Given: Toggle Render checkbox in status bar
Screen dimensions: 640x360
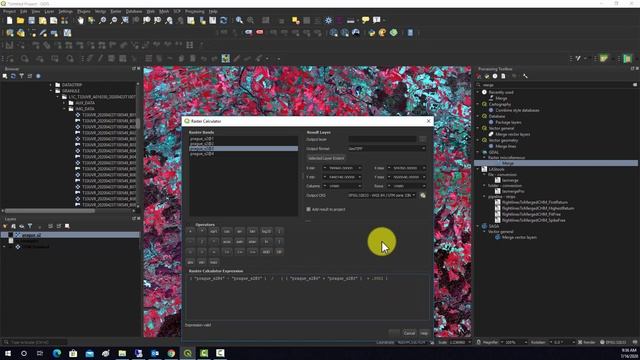Looking at the screenshot, I should coord(580,342).
